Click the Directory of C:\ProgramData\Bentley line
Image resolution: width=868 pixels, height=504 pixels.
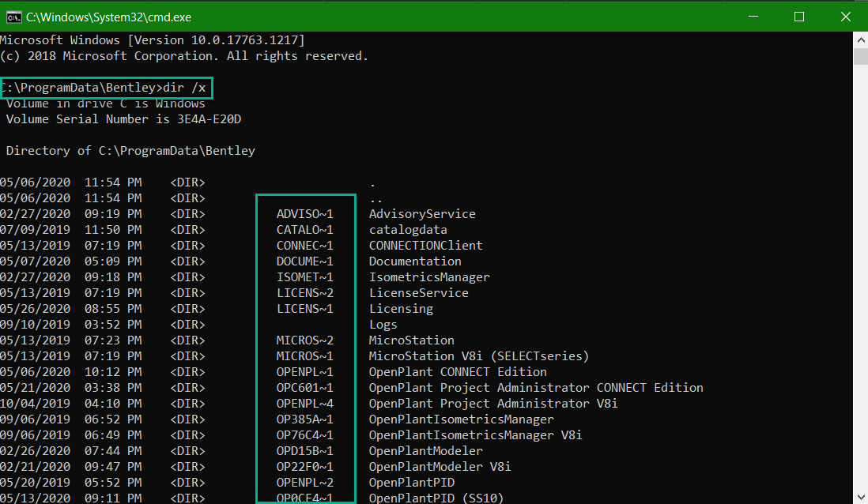[x=130, y=150]
